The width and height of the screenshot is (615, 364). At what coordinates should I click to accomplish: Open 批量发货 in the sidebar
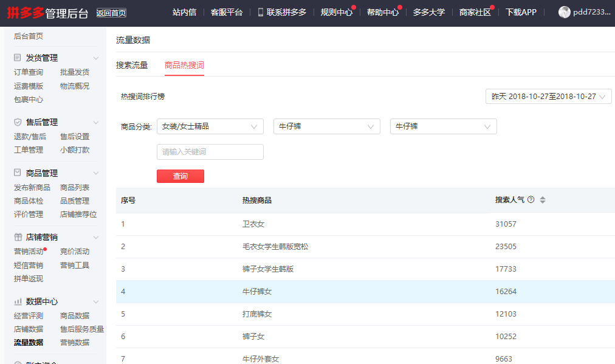[x=75, y=72]
